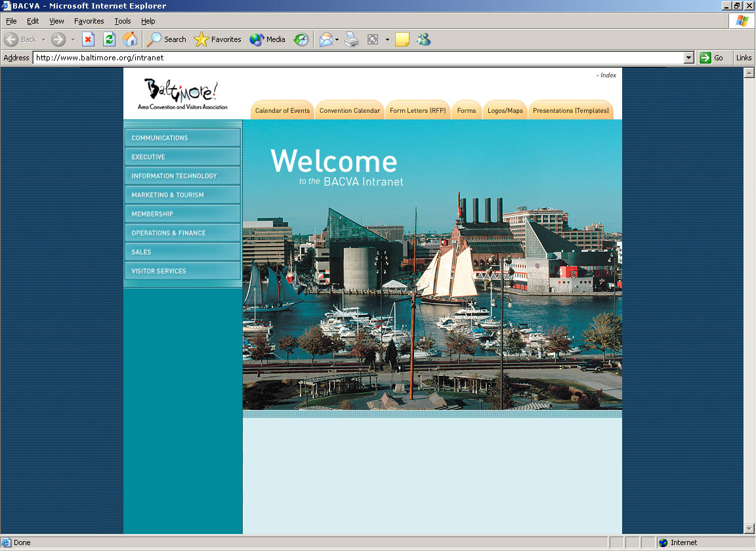Open the Search pane from the toolbar
The image size is (756, 551).
click(167, 39)
